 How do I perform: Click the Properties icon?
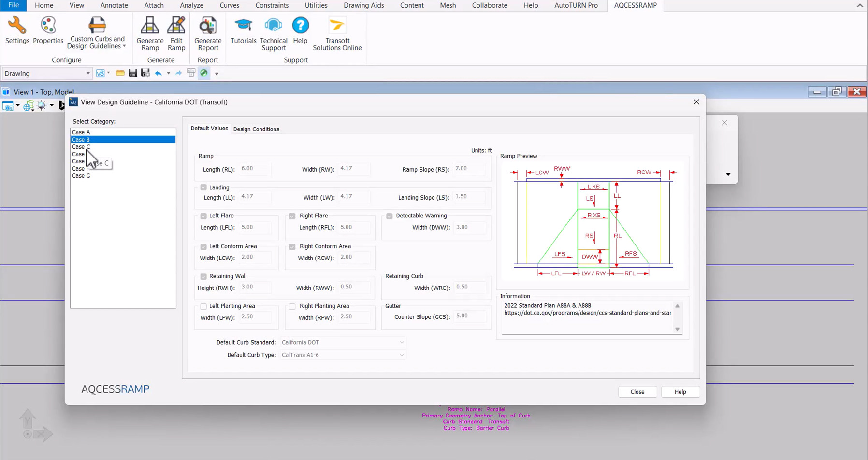tap(48, 30)
